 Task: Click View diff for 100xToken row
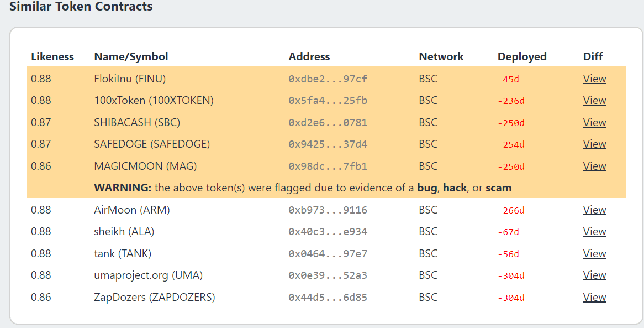[594, 100]
